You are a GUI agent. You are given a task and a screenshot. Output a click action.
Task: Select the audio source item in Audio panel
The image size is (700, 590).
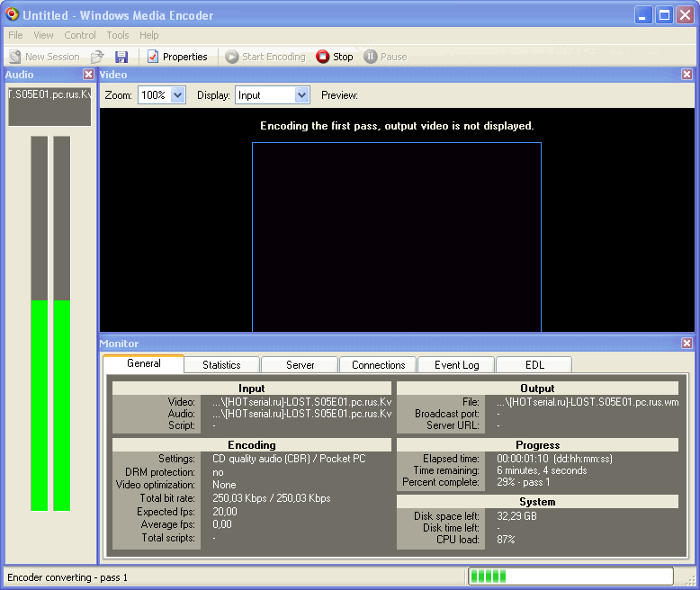coord(49,106)
